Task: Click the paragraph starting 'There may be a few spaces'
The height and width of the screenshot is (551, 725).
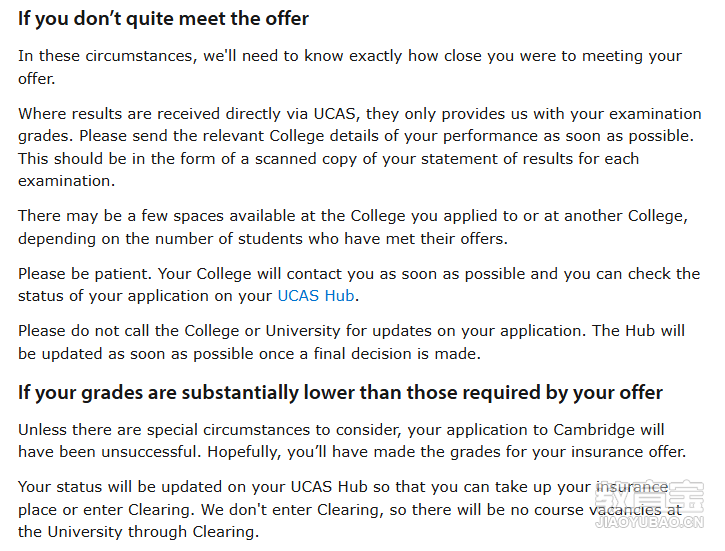Action: pos(353,227)
